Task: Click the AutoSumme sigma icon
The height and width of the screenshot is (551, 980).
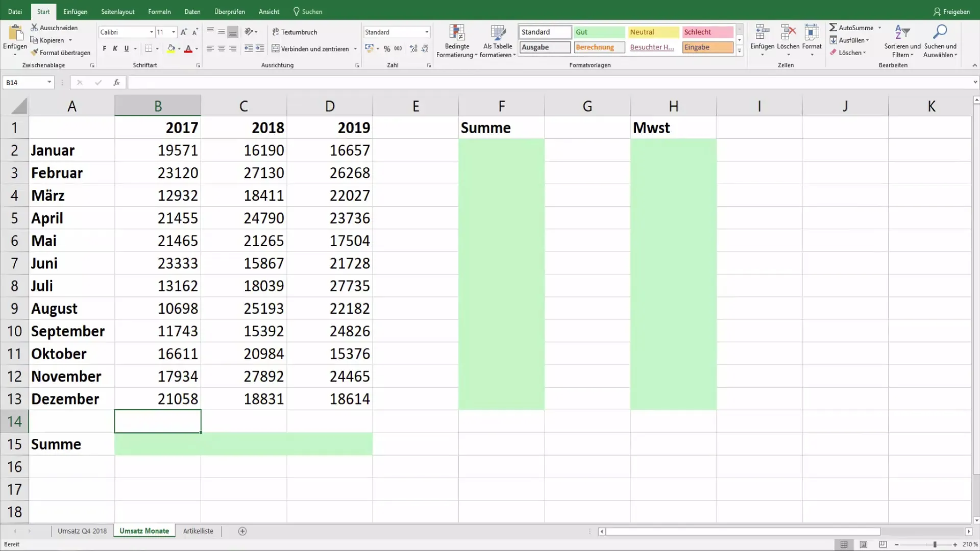Action: 833,28
